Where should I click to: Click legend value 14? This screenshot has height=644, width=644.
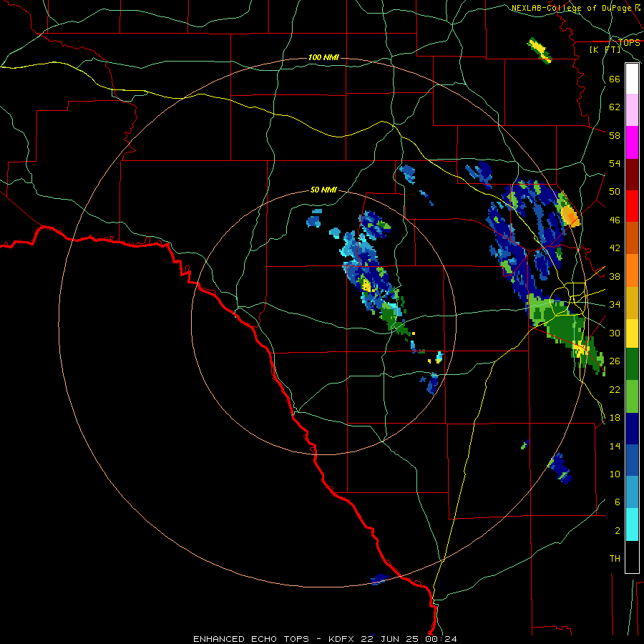click(615, 446)
